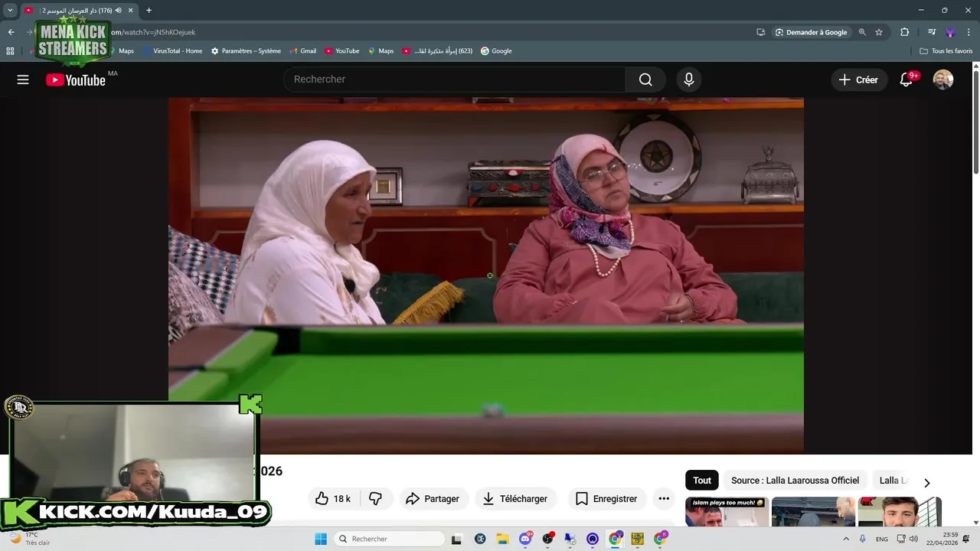The width and height of the screenshot is (980, 551).
Task: Click the taskbar microphone tray icon
Action: 863,539
